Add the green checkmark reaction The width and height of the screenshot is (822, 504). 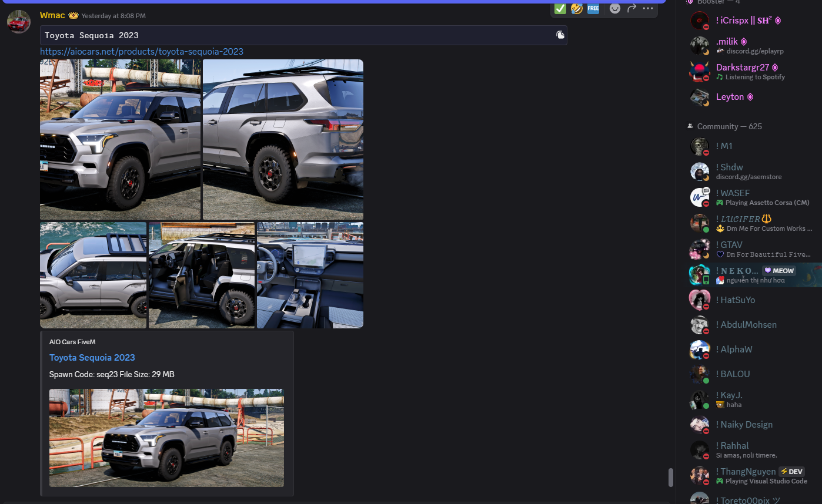(560, 8)
